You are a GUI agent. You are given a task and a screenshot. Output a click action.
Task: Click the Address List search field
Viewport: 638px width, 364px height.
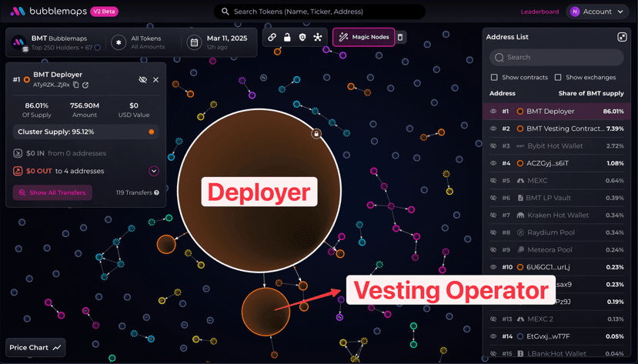click(x=556, y=58)
